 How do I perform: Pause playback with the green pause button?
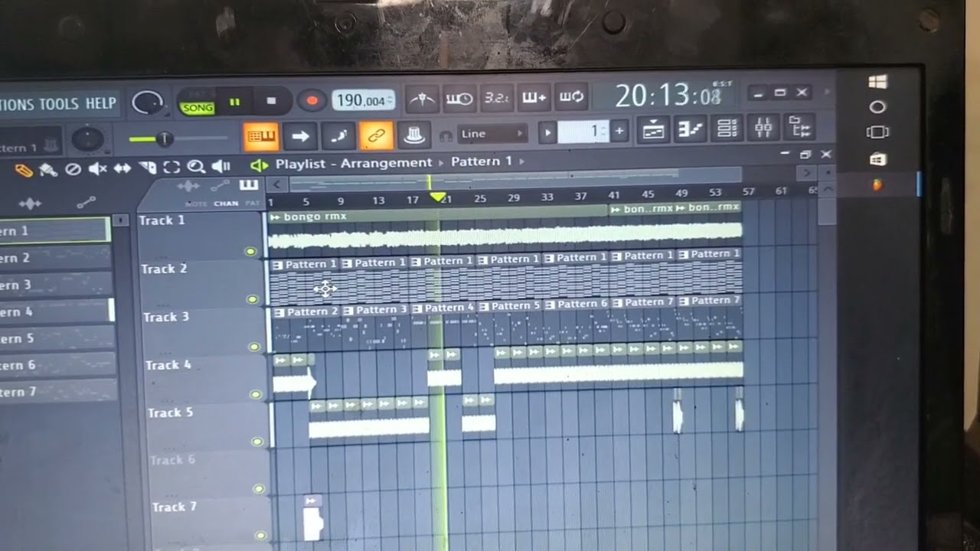[x=235, y=102]
